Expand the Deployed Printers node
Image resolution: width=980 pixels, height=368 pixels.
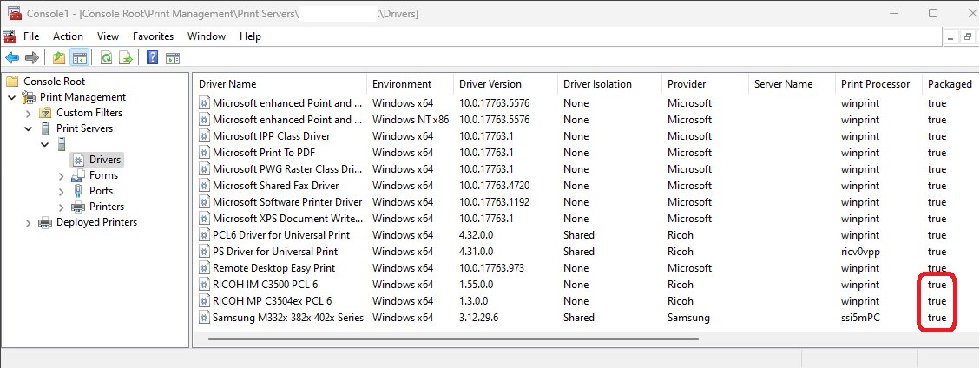pyautogui.click(x=28, y=222)
